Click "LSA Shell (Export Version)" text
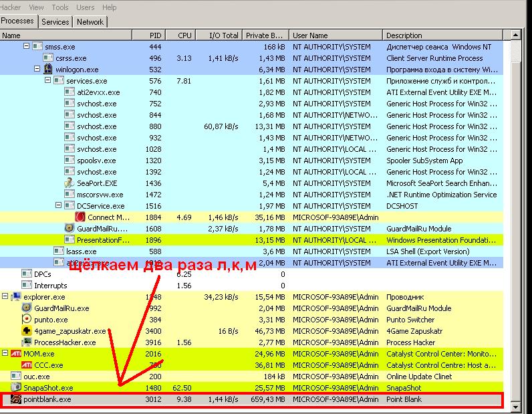The width and height of the screenshot is (532, 414). point(428,251)
